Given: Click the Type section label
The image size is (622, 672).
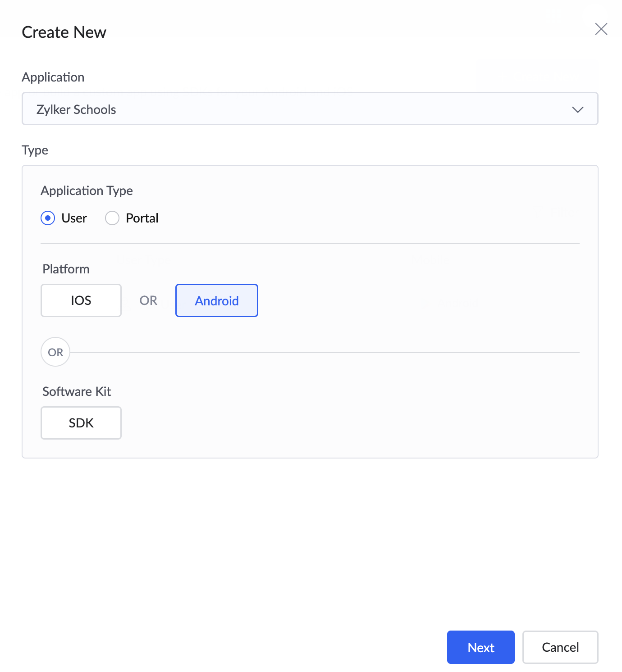Looking at the screenshot, I should click(35, 150).
